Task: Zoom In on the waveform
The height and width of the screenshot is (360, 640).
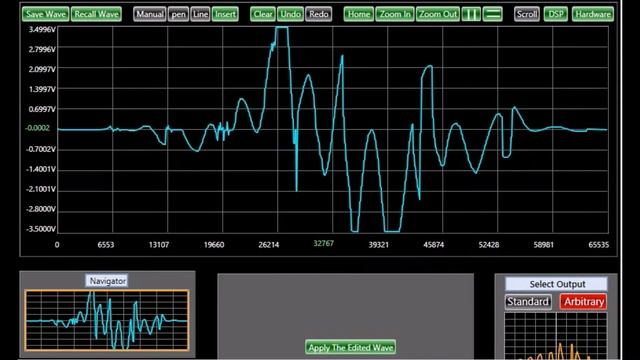Action: [395, 14]
